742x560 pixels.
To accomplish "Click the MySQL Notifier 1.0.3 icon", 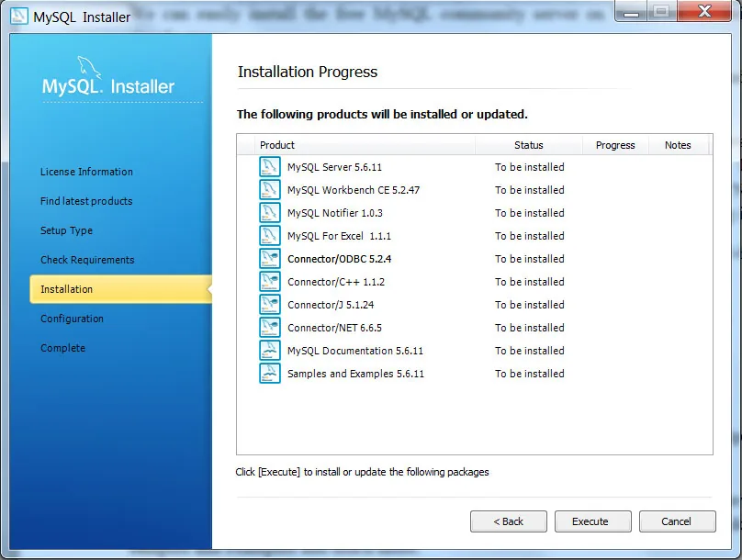I will 270,213.
